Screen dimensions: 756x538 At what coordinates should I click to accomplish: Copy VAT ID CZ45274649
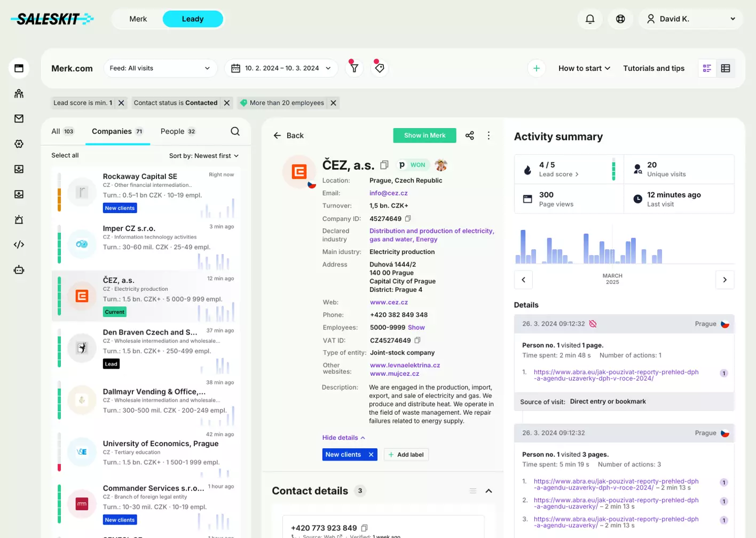pos(418,340)
